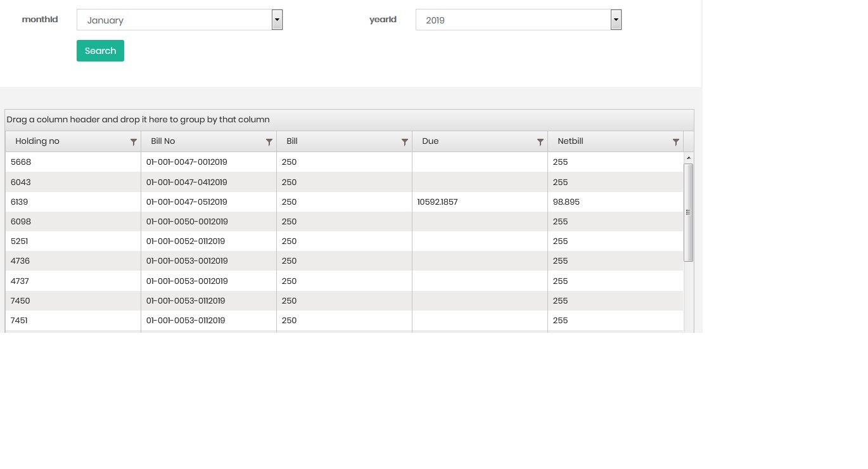Click the grid vertical scrollbar thumb
868x469 pixels.
689,212
